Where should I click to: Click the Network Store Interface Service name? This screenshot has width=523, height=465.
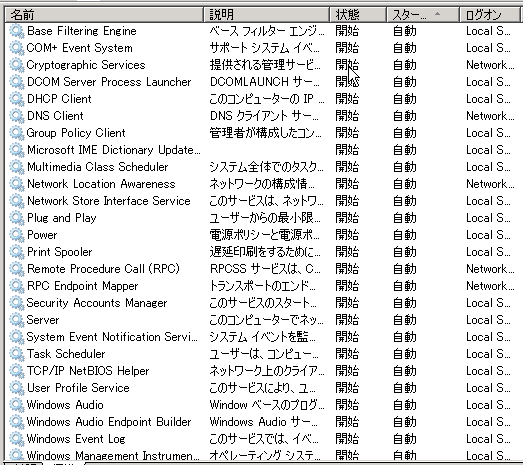(x=109, y=201)
